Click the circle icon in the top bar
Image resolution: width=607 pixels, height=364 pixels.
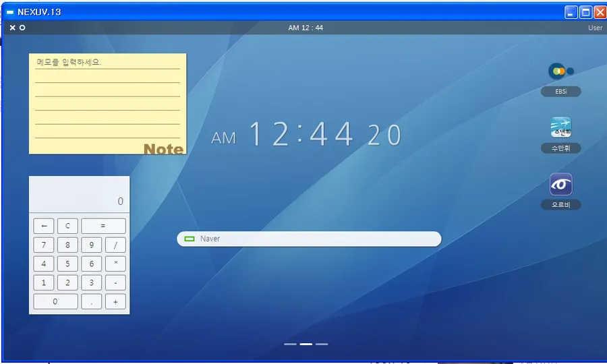22,28
